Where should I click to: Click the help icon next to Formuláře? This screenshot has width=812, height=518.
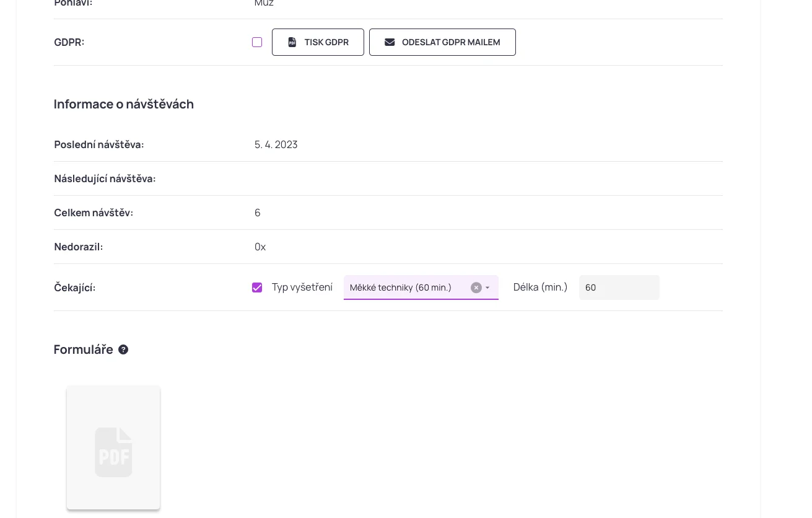[123, 349]
